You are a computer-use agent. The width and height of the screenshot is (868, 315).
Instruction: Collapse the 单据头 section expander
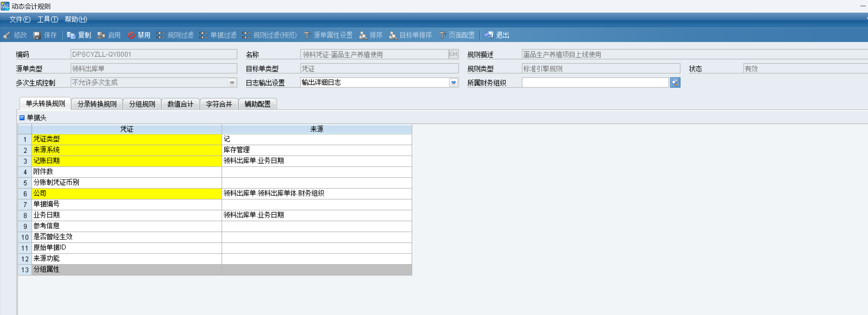pos(22,118)
